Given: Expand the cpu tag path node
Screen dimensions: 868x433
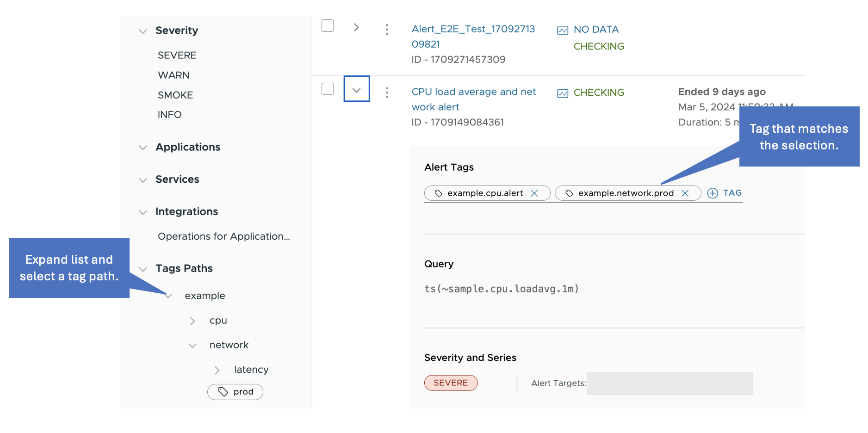Looking at the screenshot, I should click(x=192, y=321).
